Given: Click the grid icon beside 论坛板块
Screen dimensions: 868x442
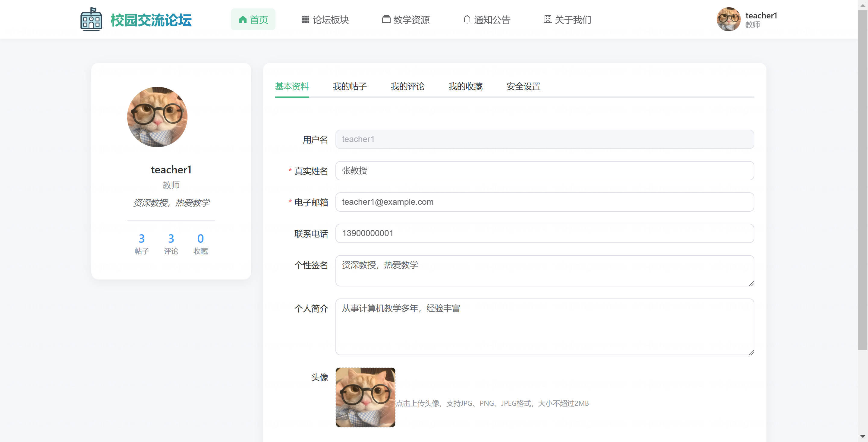Looking at the screenshot, I should tap(305, 19).
